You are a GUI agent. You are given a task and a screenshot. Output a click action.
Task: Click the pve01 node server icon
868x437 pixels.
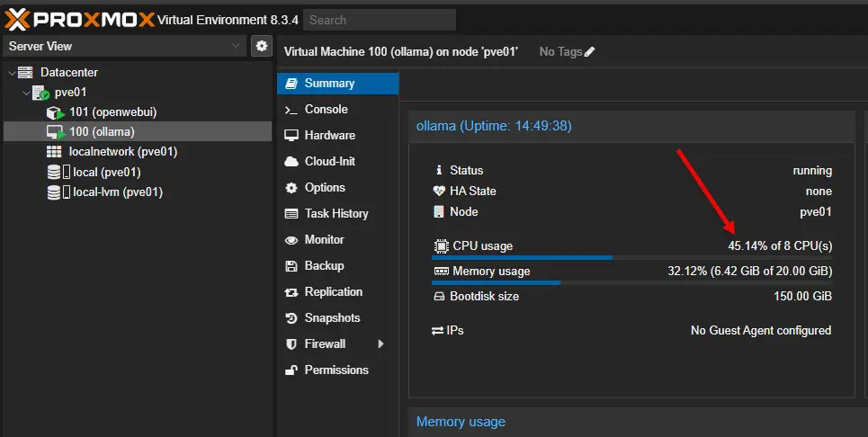coord(40,93)
